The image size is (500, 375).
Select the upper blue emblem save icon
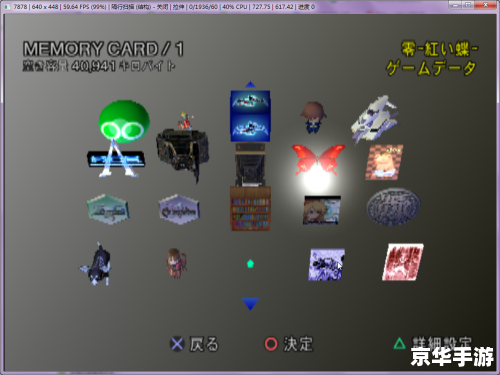click(x=250, y=102)
